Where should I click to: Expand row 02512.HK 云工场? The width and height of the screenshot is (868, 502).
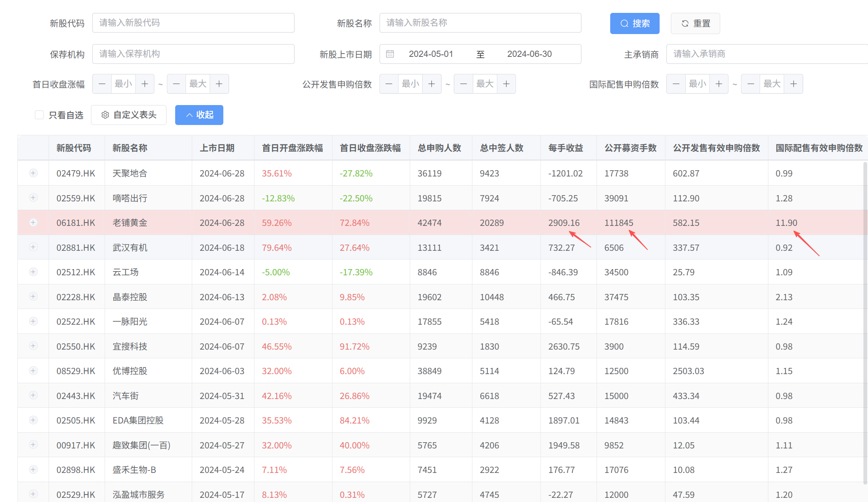coord(33,272)
